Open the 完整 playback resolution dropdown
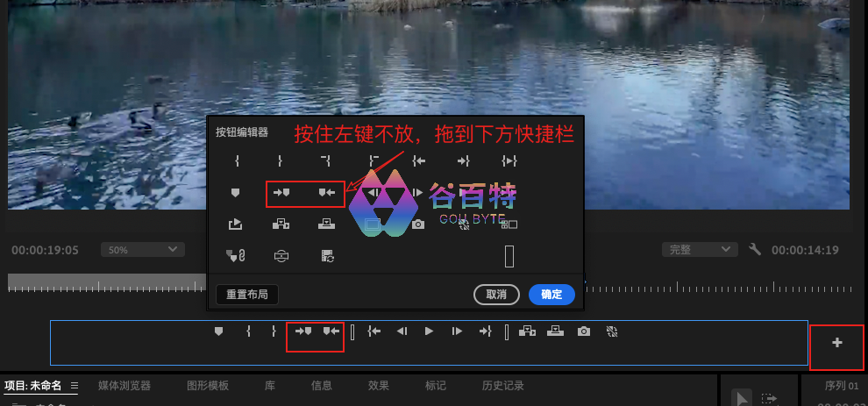 pyautogui.click(x=698, y=250)
